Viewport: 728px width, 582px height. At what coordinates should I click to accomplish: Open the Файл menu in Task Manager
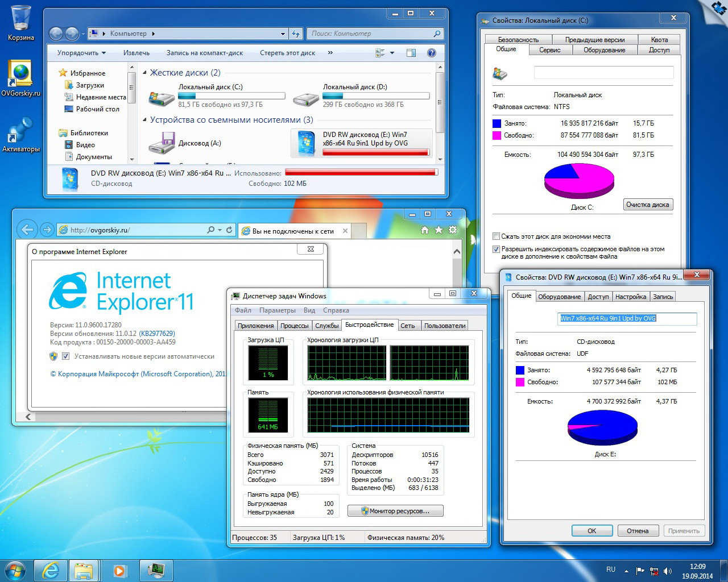pos(243,310)
